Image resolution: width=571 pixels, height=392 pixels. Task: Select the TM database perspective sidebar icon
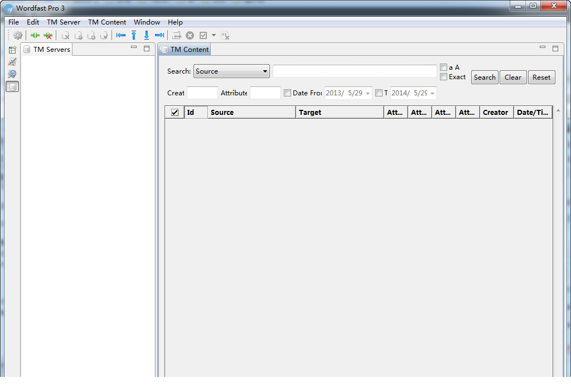[x=12, y=86]
